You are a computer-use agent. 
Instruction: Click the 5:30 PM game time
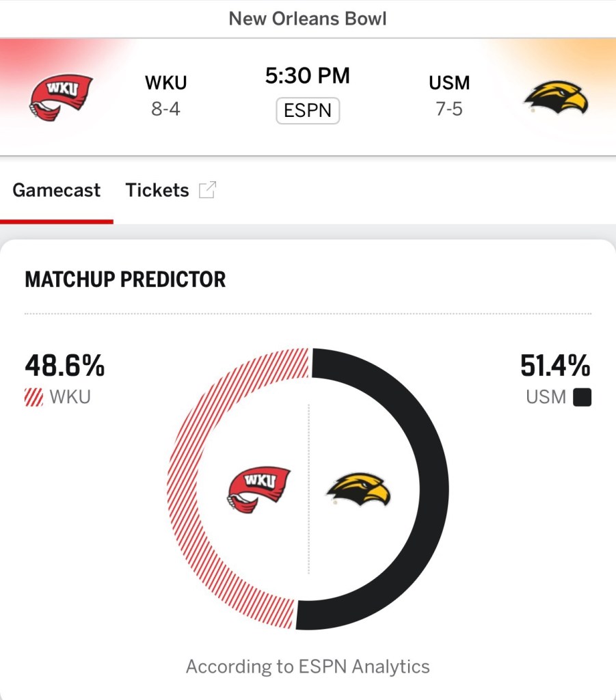[308, 76]
